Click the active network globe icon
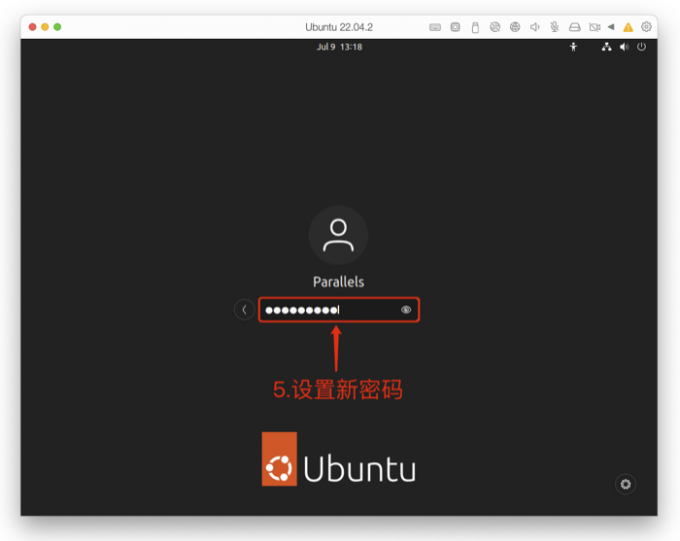 coord(515,27)
